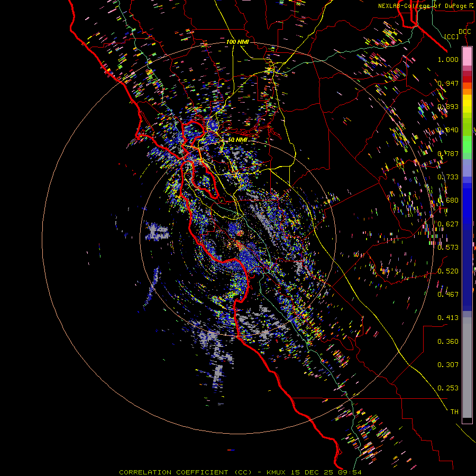Click the 0.733 scale value

[448, 177]
